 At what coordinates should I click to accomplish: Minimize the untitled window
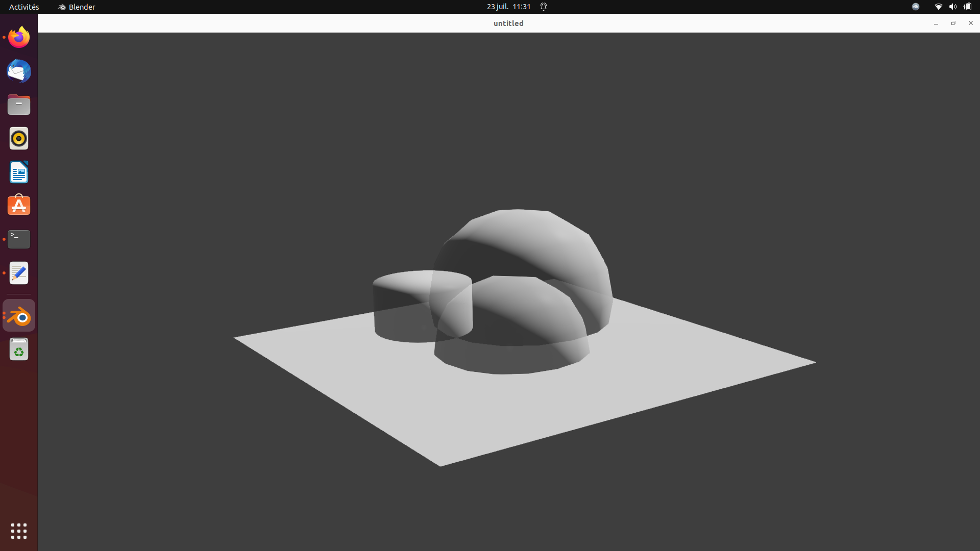pyautogui.click(x=936, y=23)
